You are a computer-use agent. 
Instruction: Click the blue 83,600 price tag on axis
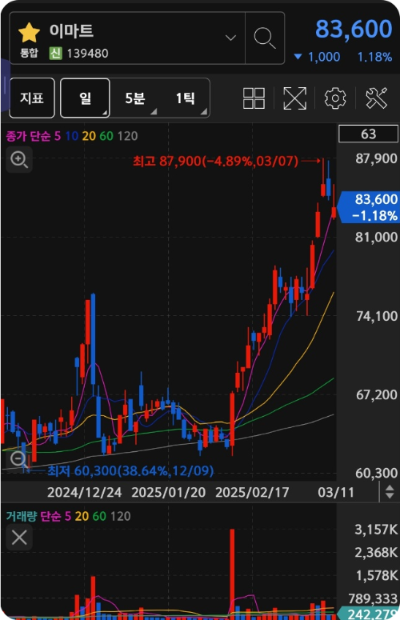(x=371, y=207)
